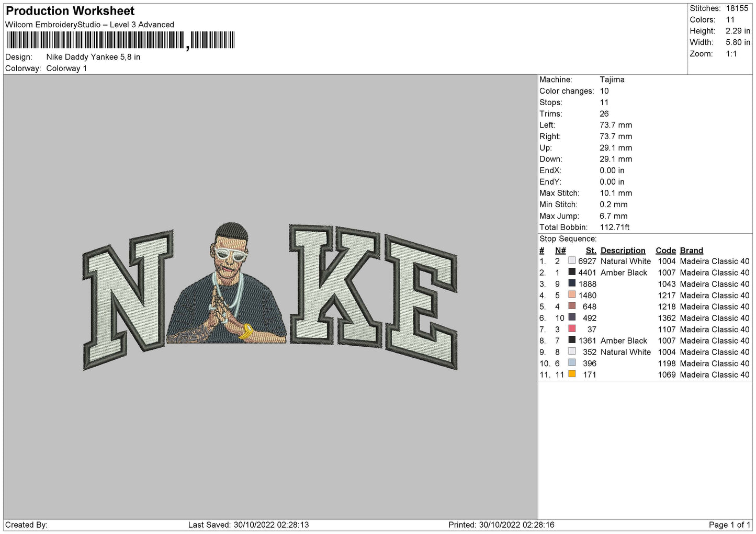Click the stitch count 4401 in row 2
The image size is (756, 534).
(x=587, y=273)
